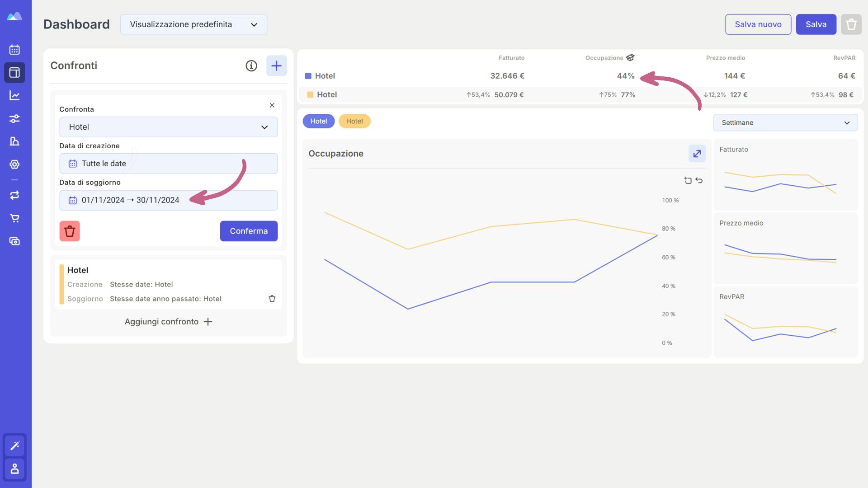Open the Confronta Hotel dropdown
This screenshot has height=488, width=868.
tap(169, 127)
